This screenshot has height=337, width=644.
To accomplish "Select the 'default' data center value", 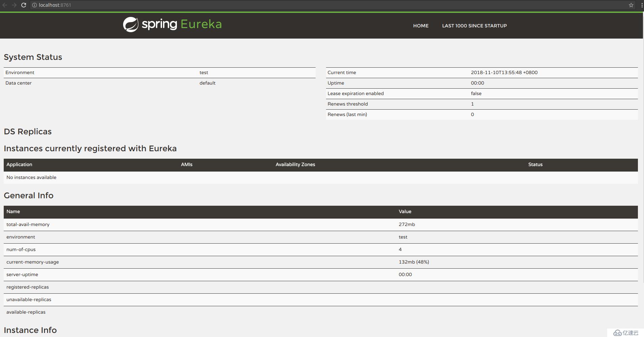I will (x=207, y=83).
